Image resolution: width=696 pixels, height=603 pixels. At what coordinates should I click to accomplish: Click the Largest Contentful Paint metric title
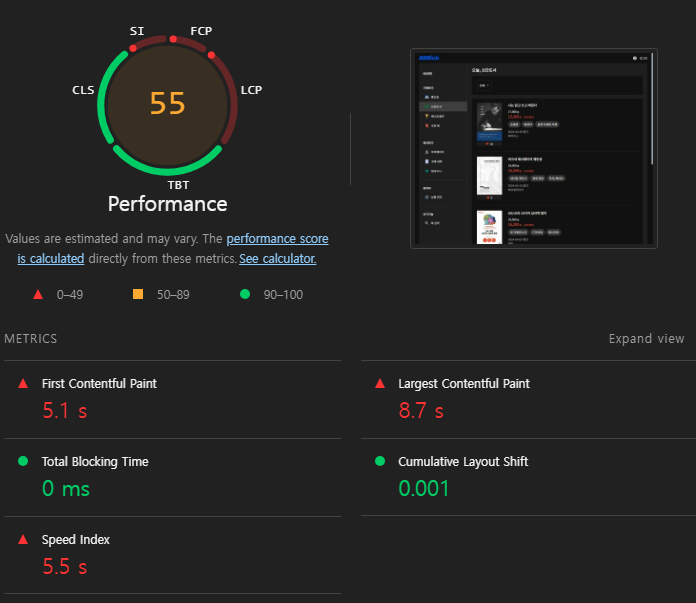coord(464,384)
